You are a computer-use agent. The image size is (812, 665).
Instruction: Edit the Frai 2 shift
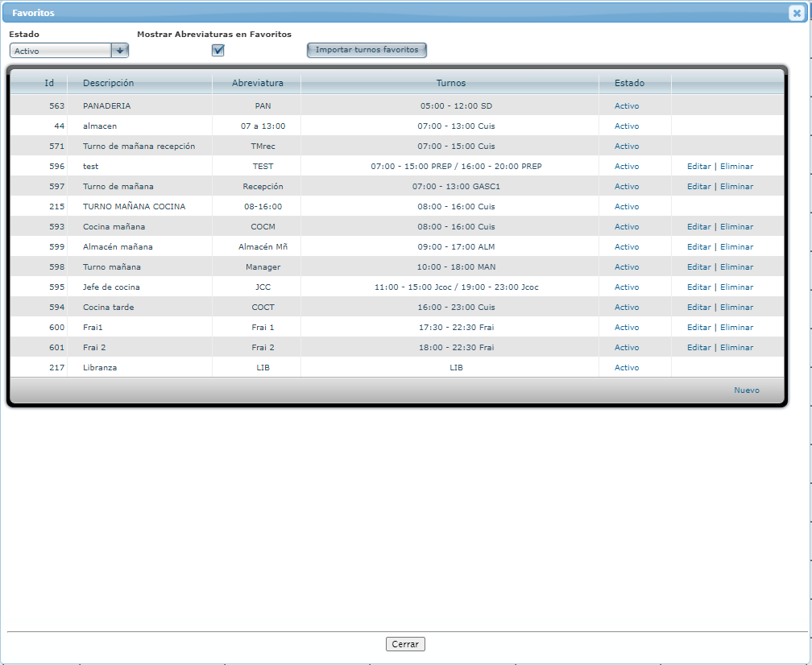click(698, 348)
